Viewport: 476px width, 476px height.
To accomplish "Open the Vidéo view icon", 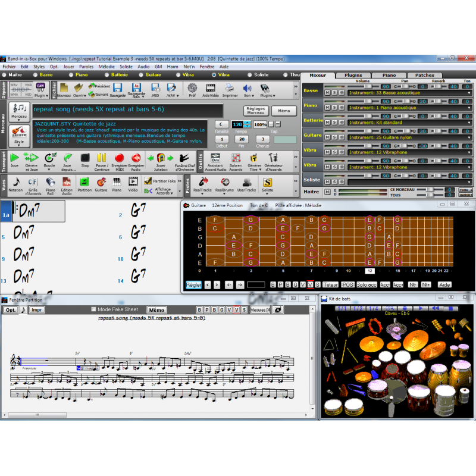I will click(133, 182).
